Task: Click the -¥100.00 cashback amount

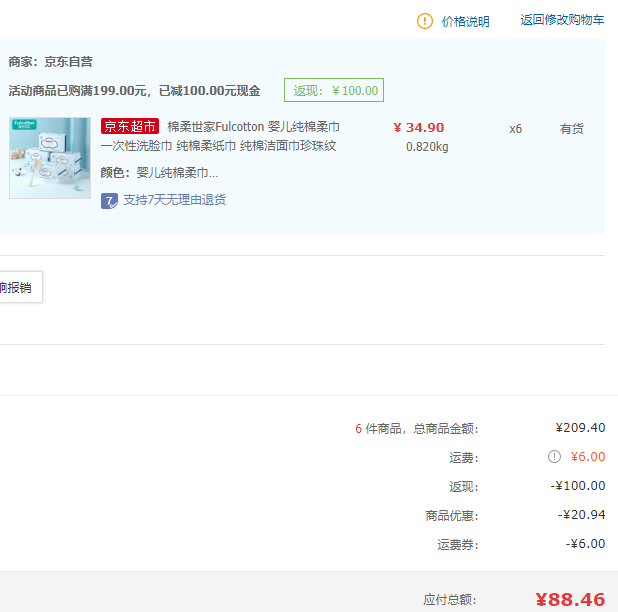Action: (577, 486)
